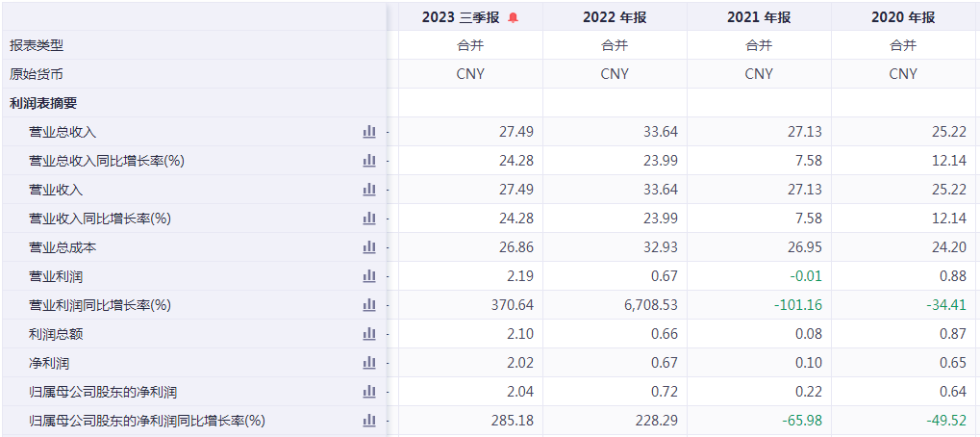Click the 营业收入同比增长率(%) row label
The image size is (980, 437).
[x=100, y=218]
